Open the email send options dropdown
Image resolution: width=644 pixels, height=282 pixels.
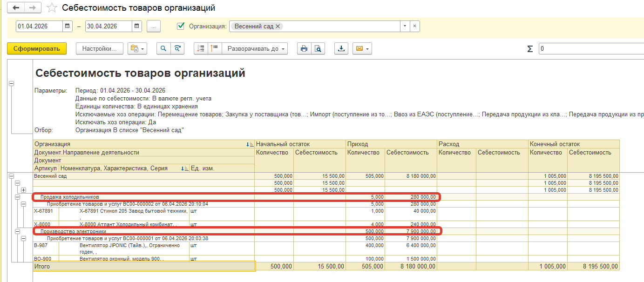tap(363, 49)
